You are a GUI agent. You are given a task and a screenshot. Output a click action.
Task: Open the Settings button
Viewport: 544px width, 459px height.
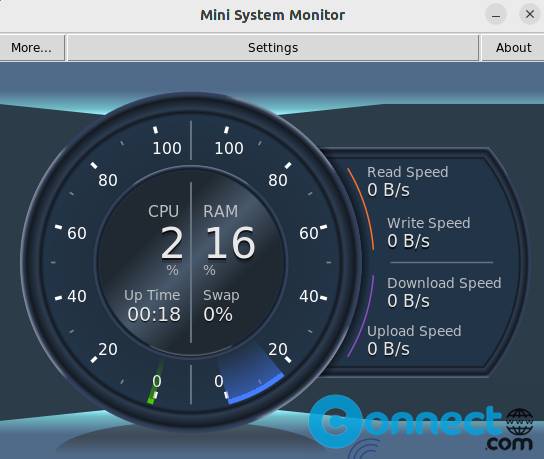273,48
